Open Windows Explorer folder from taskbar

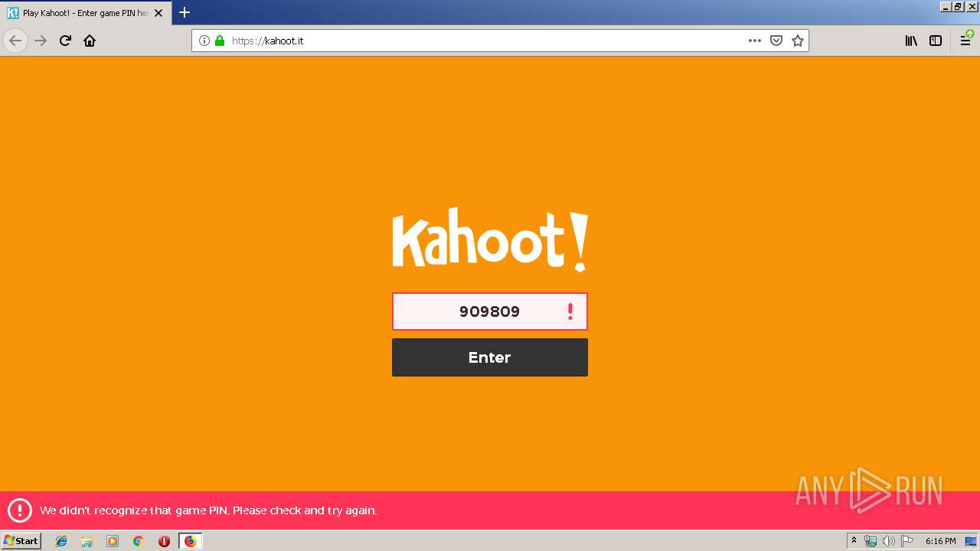tap(87, 541)
